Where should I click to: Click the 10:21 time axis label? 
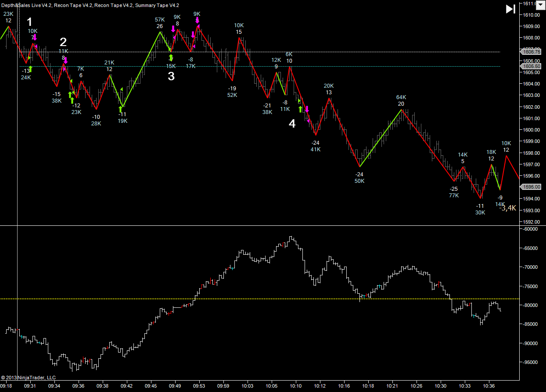[392, 386]
